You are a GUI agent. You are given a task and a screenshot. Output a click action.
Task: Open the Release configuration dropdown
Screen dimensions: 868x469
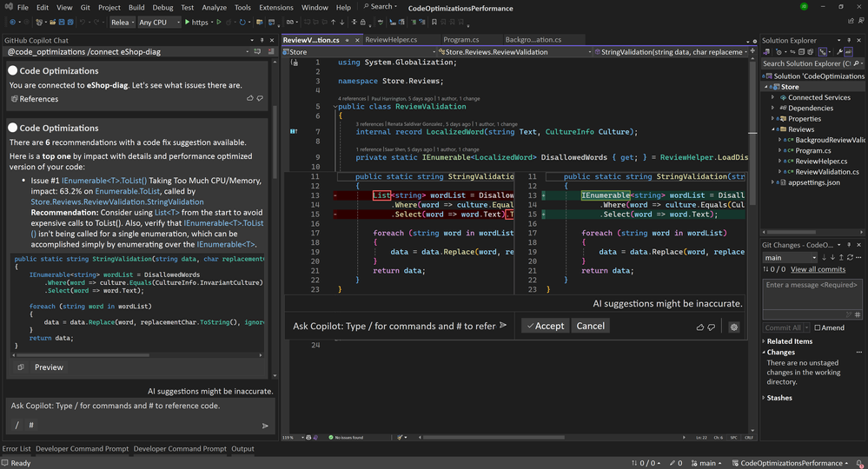tap(123, 22)
